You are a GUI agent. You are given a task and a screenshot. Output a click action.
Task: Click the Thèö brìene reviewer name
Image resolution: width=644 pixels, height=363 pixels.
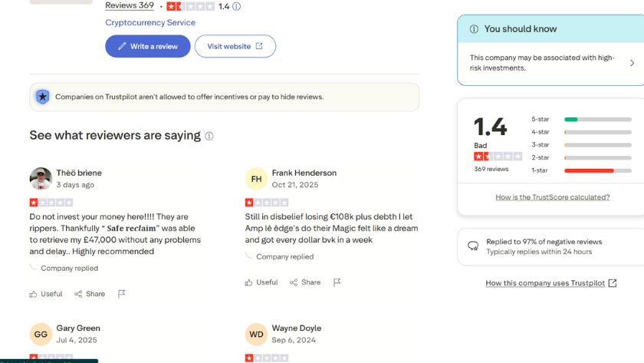click(79, 173)
